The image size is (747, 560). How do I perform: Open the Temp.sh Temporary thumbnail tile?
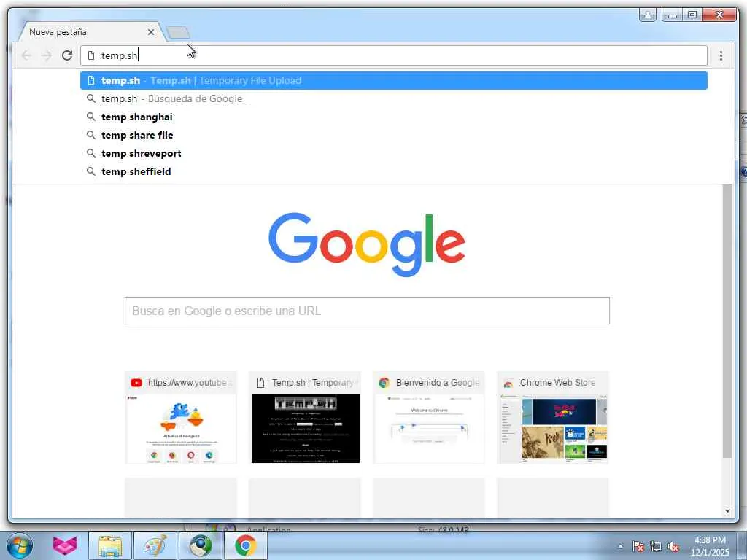305,418
